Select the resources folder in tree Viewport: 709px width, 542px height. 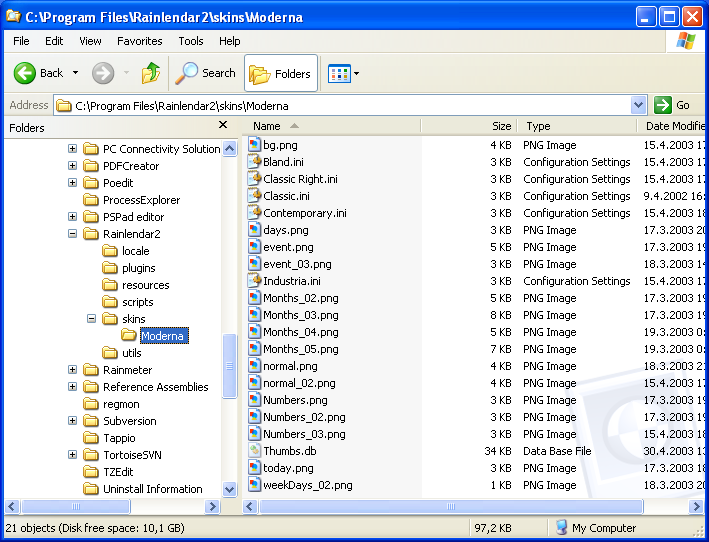(136, 285)
